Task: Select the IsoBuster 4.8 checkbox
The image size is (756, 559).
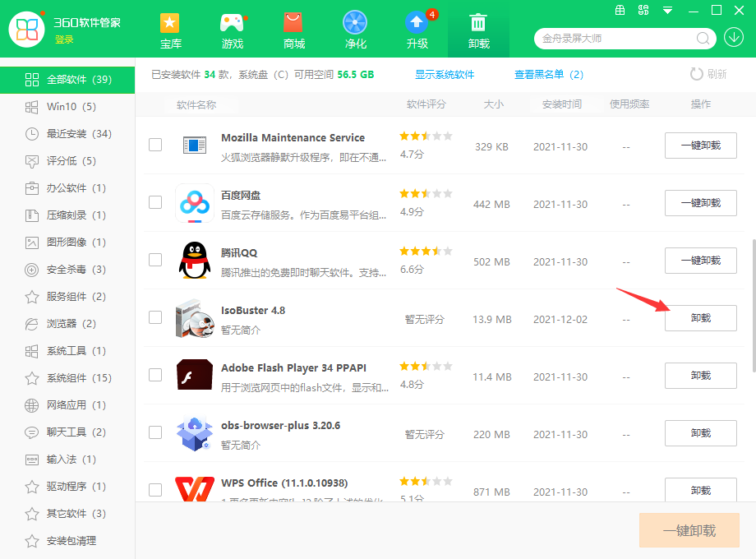Action: [x=155, y=317]
